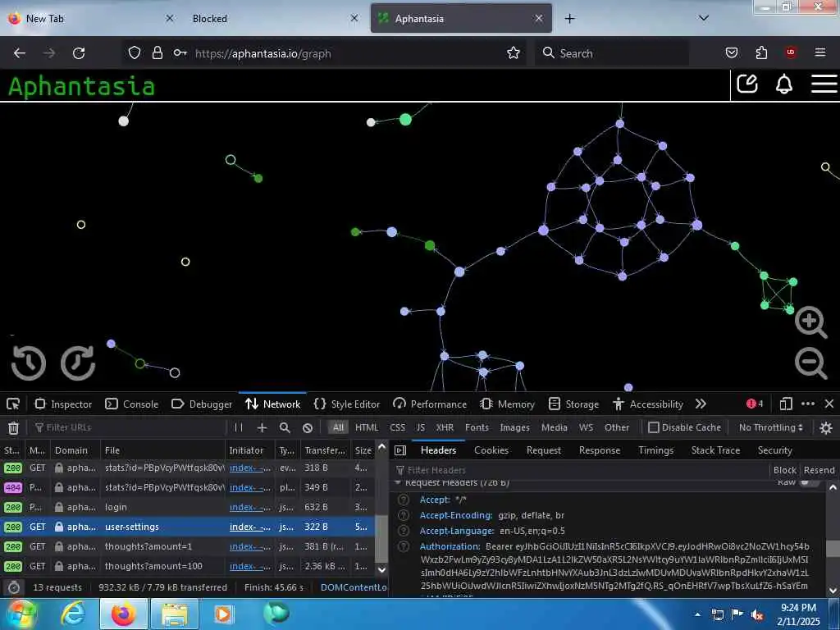Click the Filter URLs input field
Viewport: 840px width, 630px height.
pos(129,427)
